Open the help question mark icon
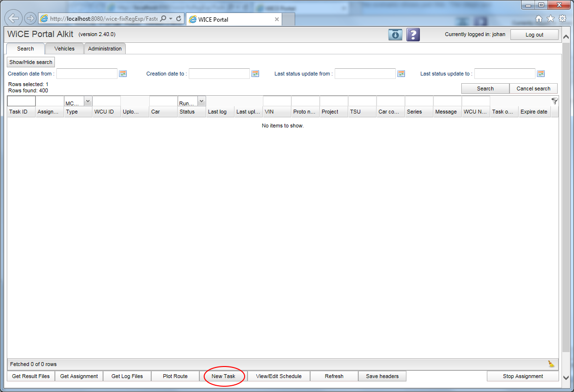 coord(413,35)
